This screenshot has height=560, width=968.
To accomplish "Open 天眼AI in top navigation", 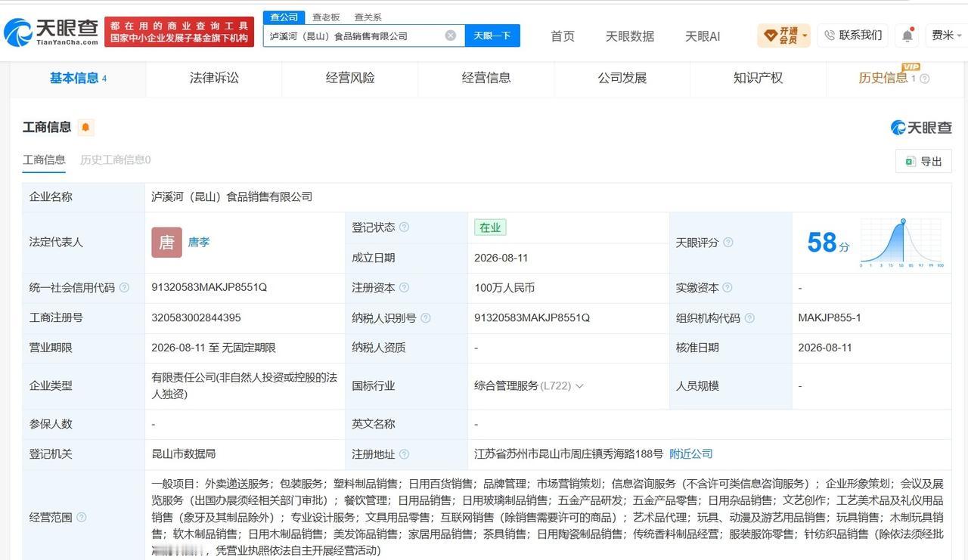I will click(x=703, y=36).
